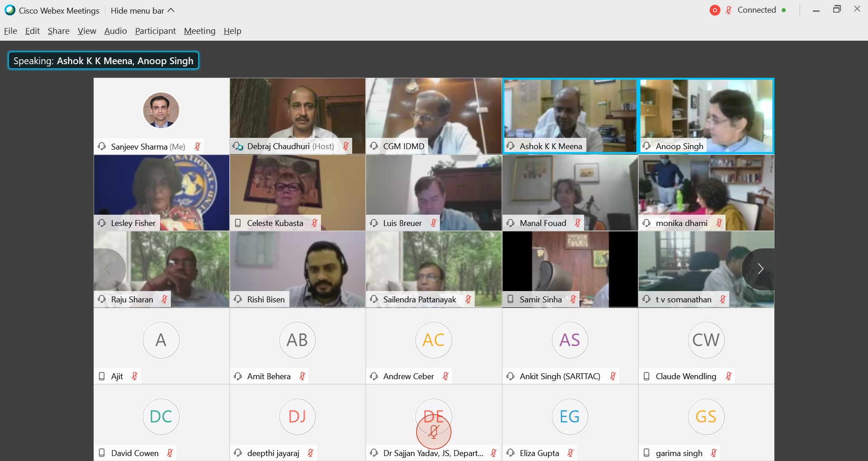Click Raju Sharan's muted mic icon

165,299
